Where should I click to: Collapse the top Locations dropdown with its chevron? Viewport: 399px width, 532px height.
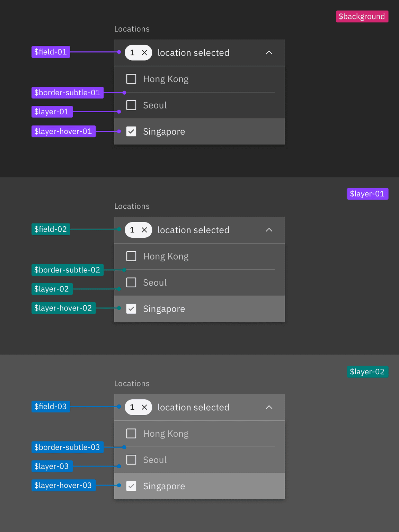click(269, 53)
